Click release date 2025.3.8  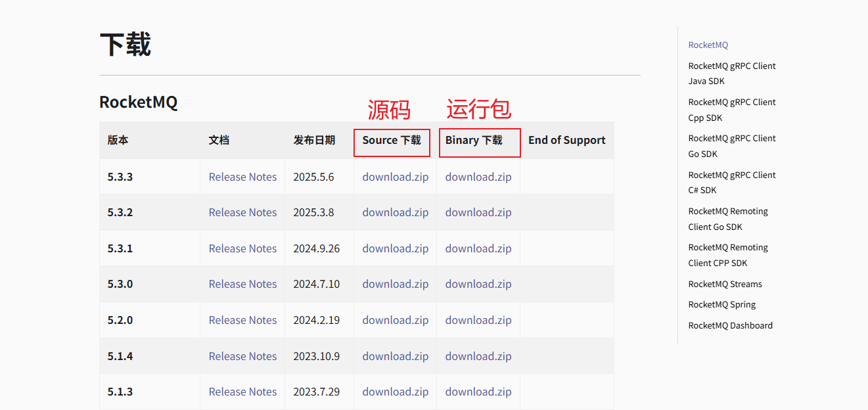(313, 212)
